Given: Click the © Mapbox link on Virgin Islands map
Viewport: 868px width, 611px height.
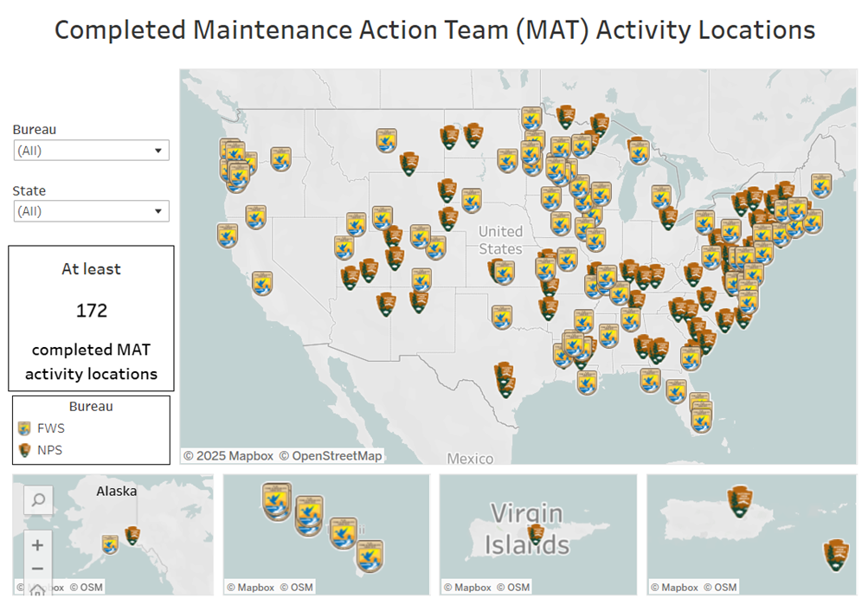Looking at the screenshot, I should coord(467,588).
